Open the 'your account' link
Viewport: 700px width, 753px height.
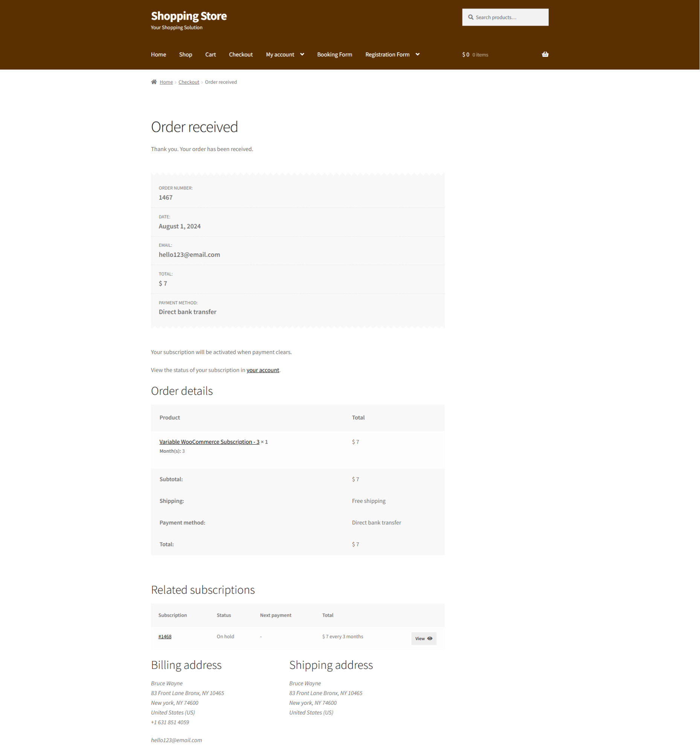(263, 370)
